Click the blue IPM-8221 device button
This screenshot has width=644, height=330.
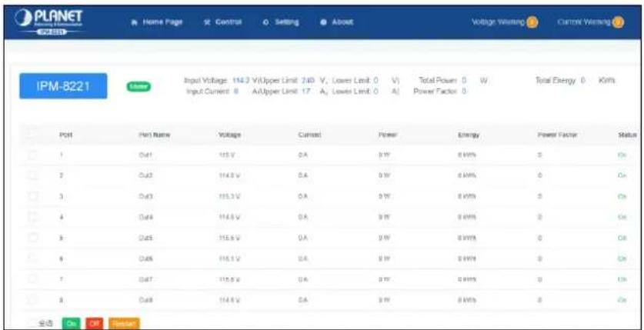pyautogui.click(x=63, y=86)
